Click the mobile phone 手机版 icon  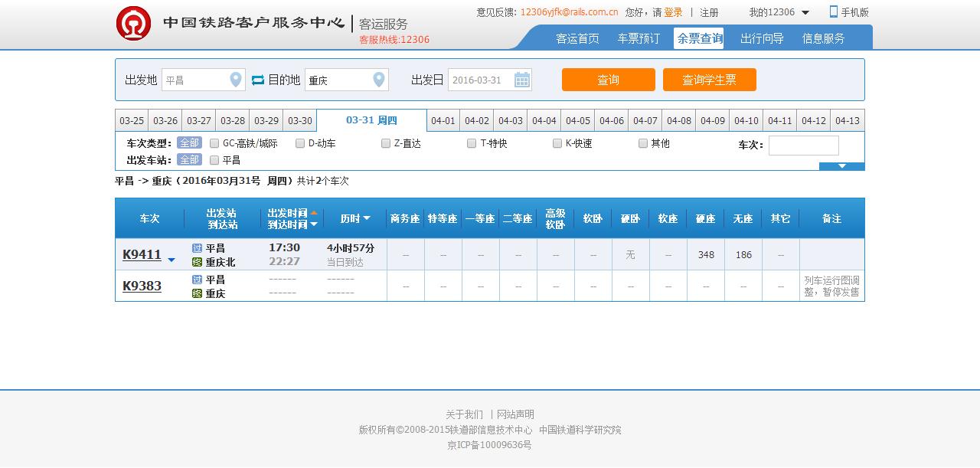pyautogui.click(x=834, y=12)
